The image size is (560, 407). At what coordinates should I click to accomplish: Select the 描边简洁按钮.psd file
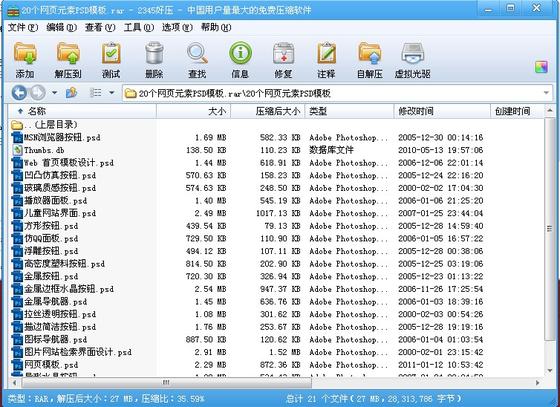point(60,327)
